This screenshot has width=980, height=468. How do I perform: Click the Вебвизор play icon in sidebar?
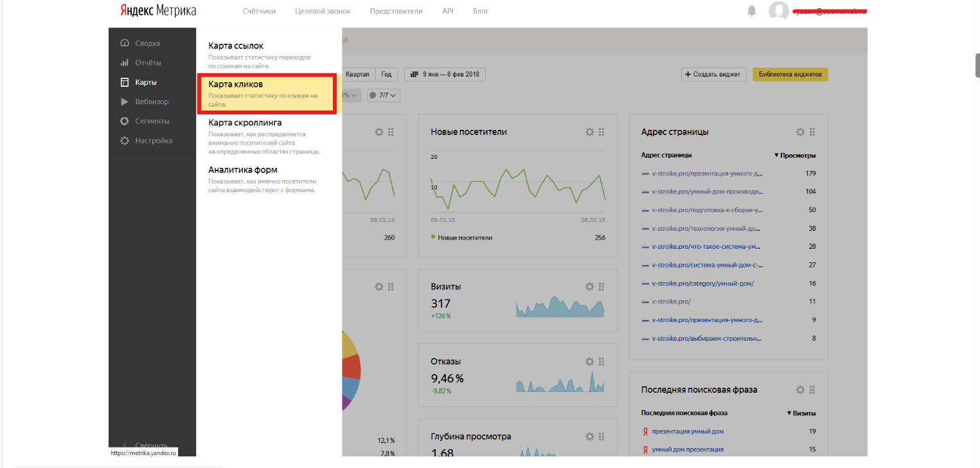pos(124,102)
